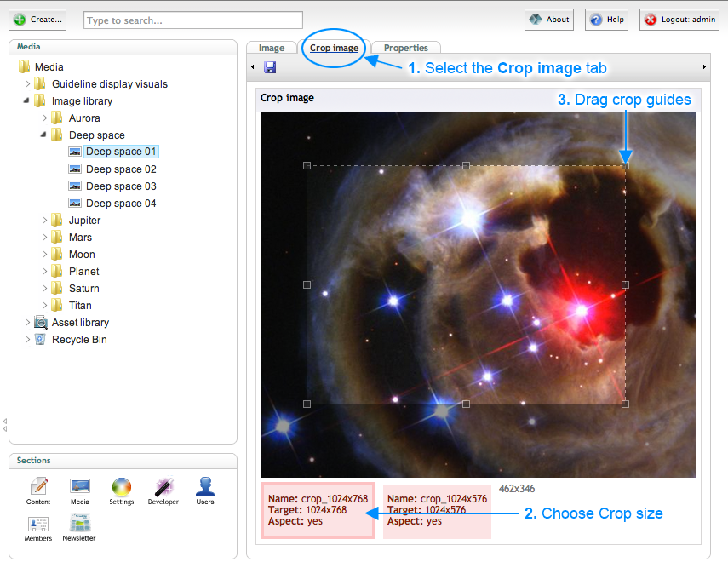Open the Developer section icon
Image resolution: width=728 pixels, height=568 pixels.
click(x=163, y=491)
